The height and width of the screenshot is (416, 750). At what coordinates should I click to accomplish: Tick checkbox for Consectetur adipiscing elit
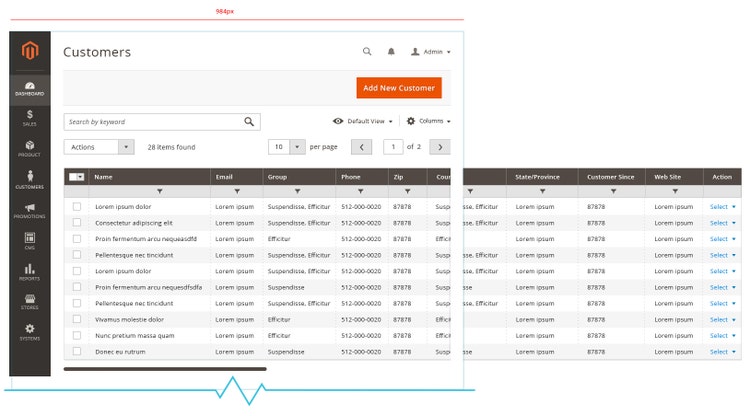(x=77, y=223)
